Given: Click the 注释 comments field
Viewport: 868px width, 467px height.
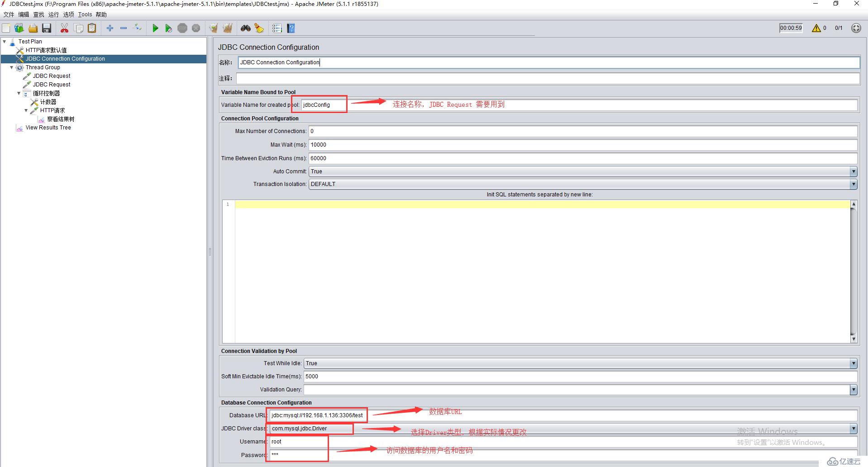Looking at the screenshot, I should [548, 78].
